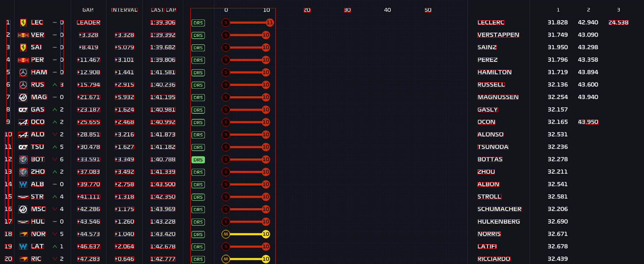Click the Alpine logo next to OCO
This screenshot has height=264, width=644.
(23, 122)
